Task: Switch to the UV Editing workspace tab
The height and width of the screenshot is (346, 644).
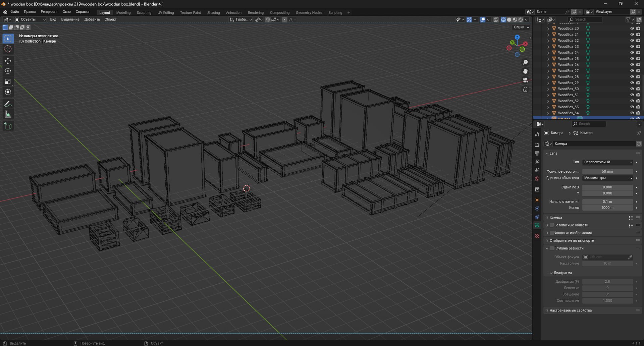Action: [166, 13]
